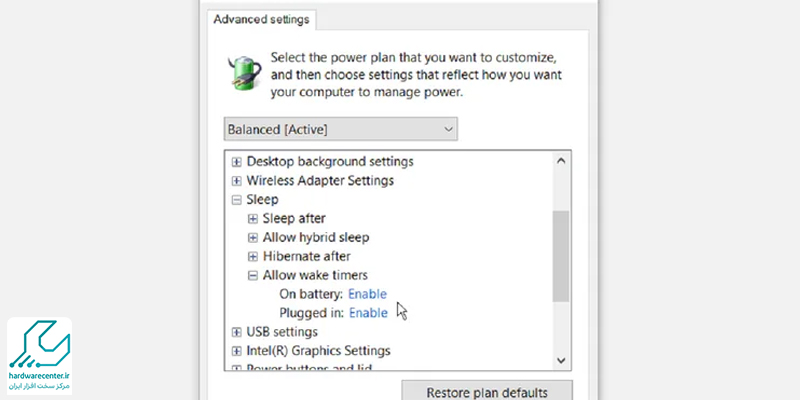
Task: Collapse the Allow wake timers node
Action: [x=253, y=275]
